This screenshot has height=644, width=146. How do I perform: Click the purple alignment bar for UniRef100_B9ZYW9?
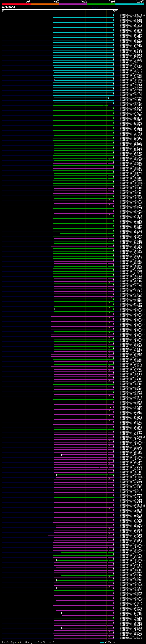point(83,163)
